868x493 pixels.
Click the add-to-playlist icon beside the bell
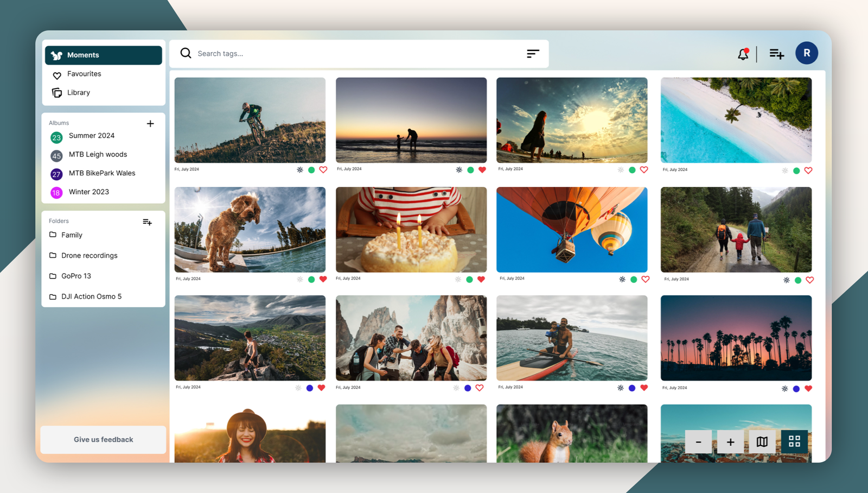coord(776,54)
